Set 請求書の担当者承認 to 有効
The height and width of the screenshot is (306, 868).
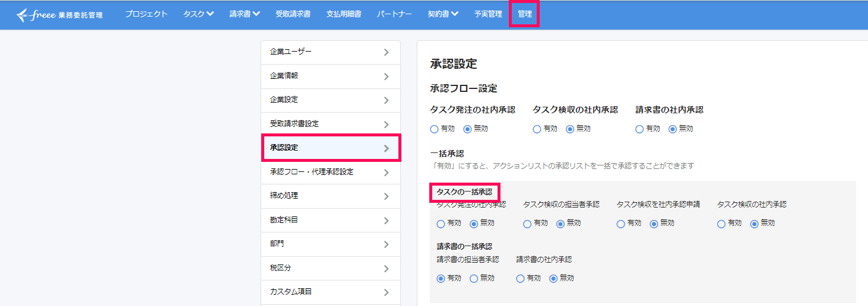coord(441,278)
